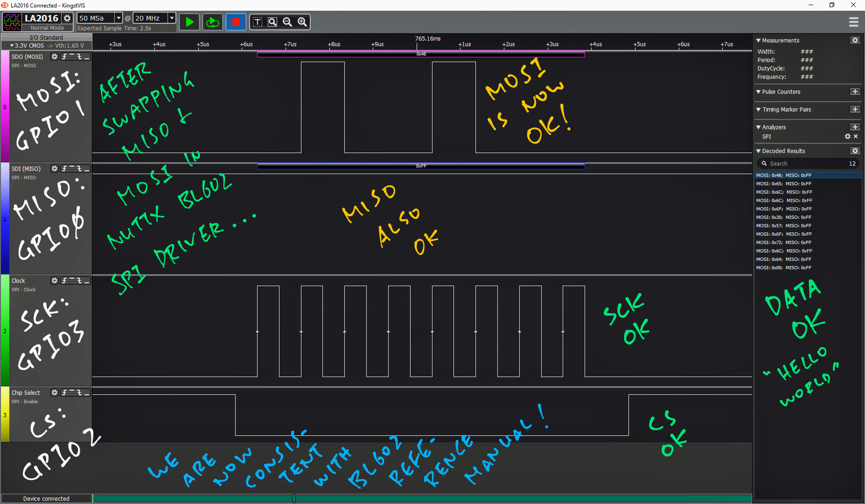Image resolution: width=865 pixels, height=504 pixels.
Task: Activate the text cursor marker tool
Action: (257, 22)
